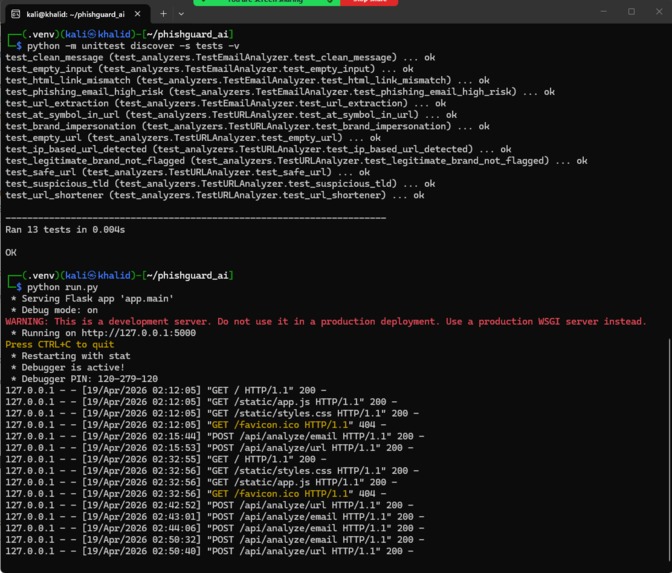The width and height of the screenshot is (672, 573).
Task: Click the standalone 'OK' test summary
Action: point(11,252)
